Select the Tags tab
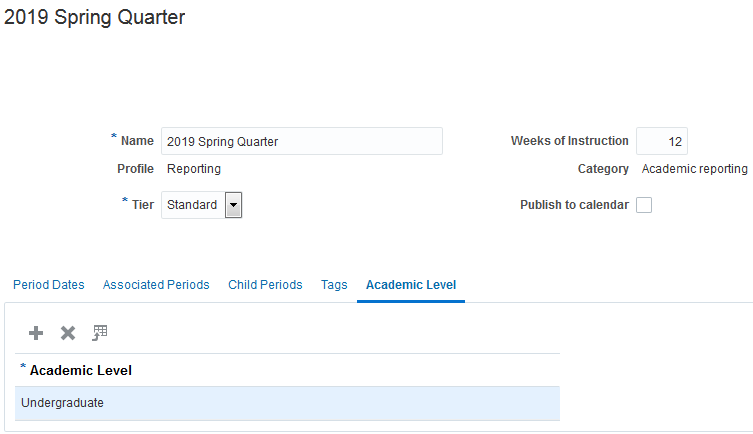Viewport: 753px width, 434px height. point(334,285)
